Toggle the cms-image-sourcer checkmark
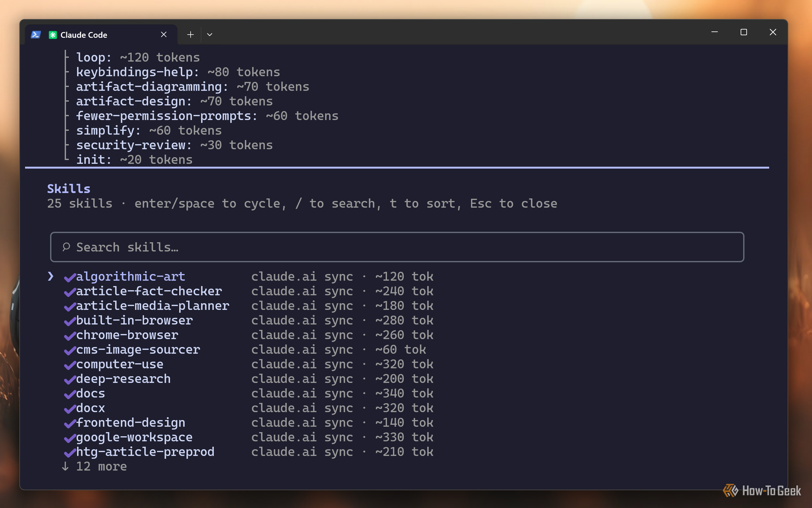The image size is (812, 508). (x=70, y=351)
